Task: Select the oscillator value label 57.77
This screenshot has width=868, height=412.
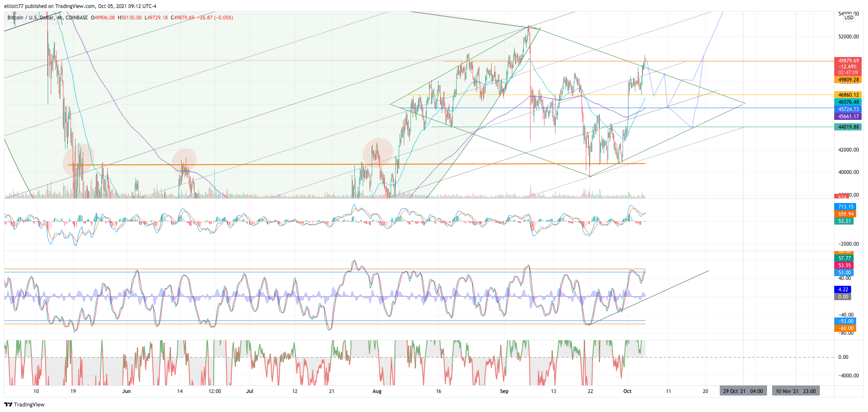Action: (844, 258)
